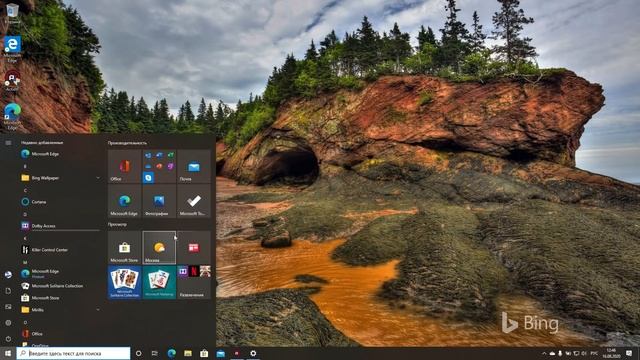This screenshot has width=640, height=360.
Task: Click the Start menu hamburger icon
Action: 8,142
